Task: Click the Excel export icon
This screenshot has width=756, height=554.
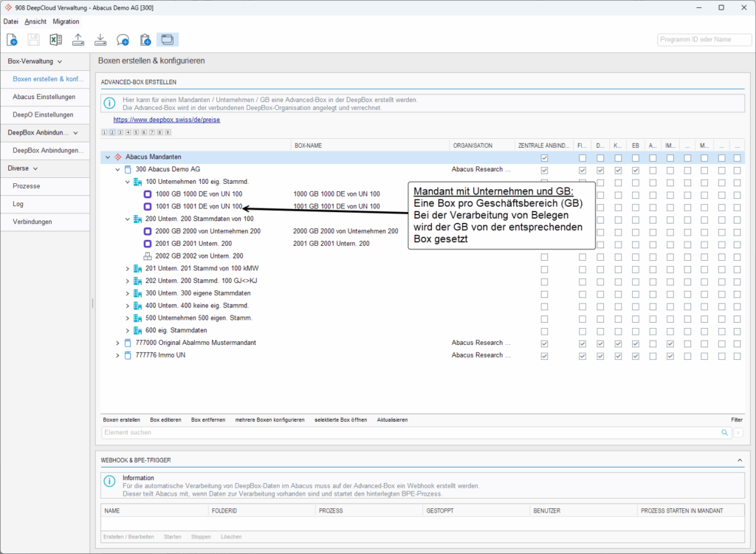Action: pyautogui.click(x=56, y=40)
